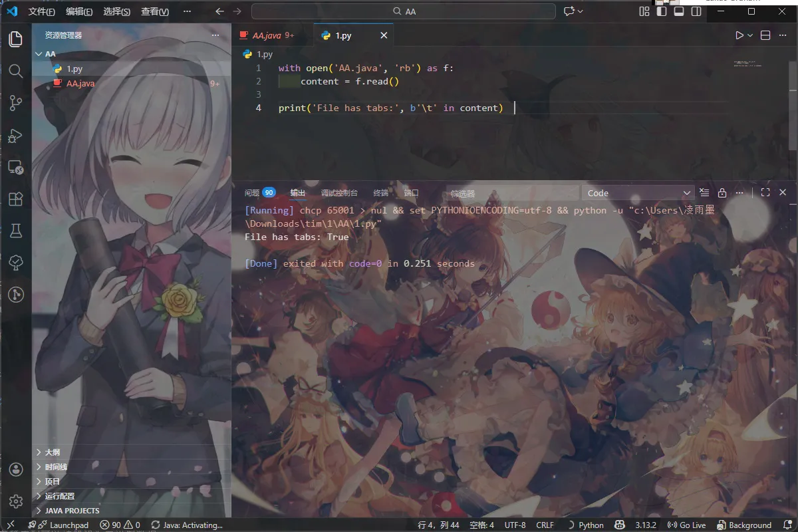
Task: Open Source Control view
Action: (x=15, y=102)
